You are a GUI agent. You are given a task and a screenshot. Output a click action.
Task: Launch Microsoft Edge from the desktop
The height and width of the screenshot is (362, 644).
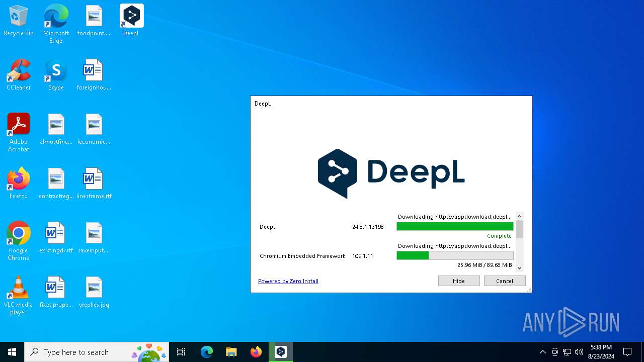56,24
